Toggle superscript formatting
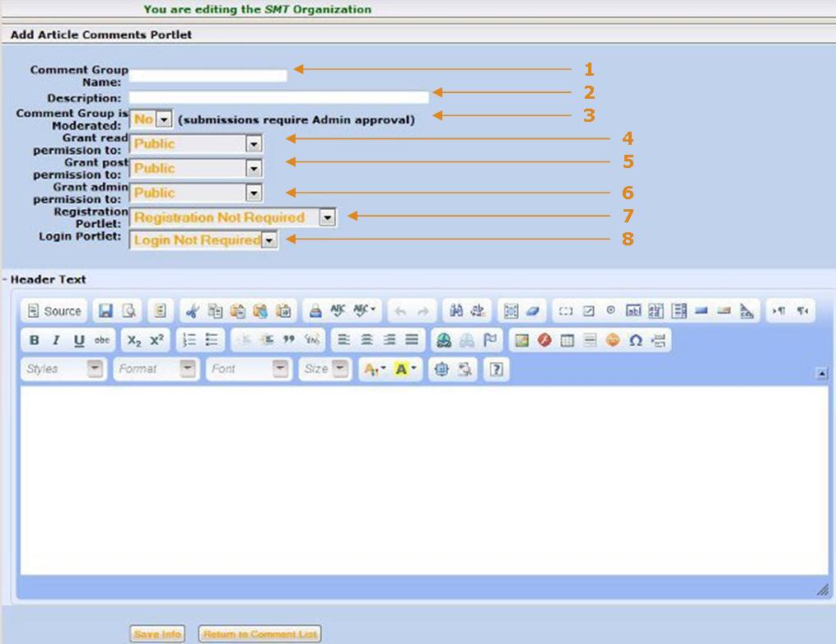 click(156, 340)
